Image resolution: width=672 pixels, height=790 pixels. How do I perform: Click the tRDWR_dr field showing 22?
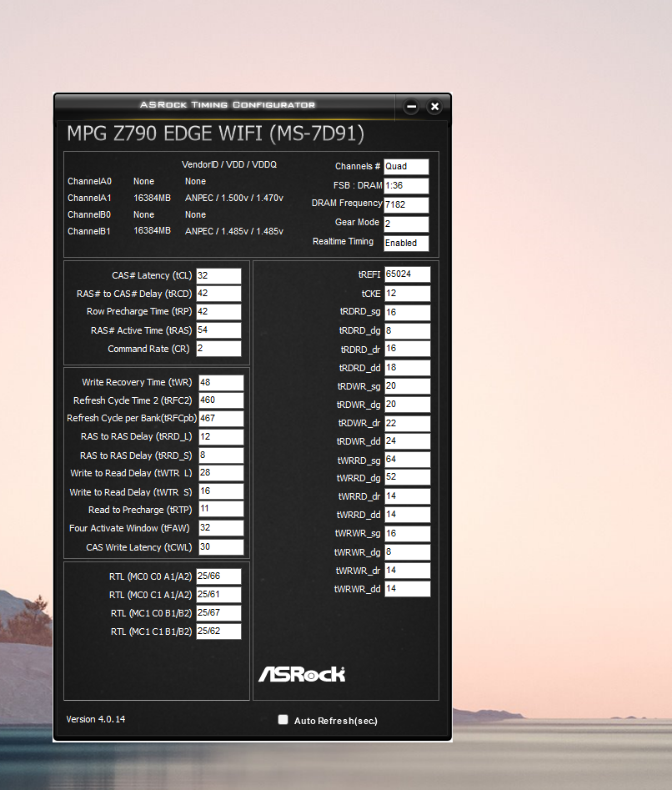click(x=407, y=423)
